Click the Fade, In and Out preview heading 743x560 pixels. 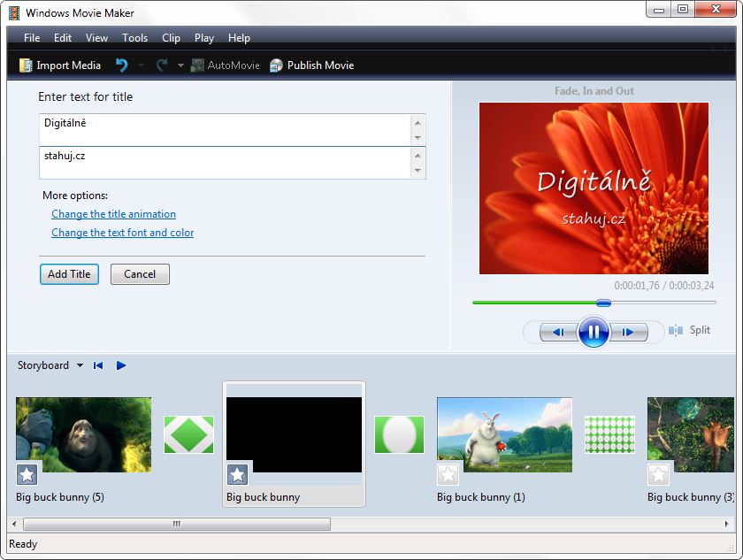(x=594, y=91)
